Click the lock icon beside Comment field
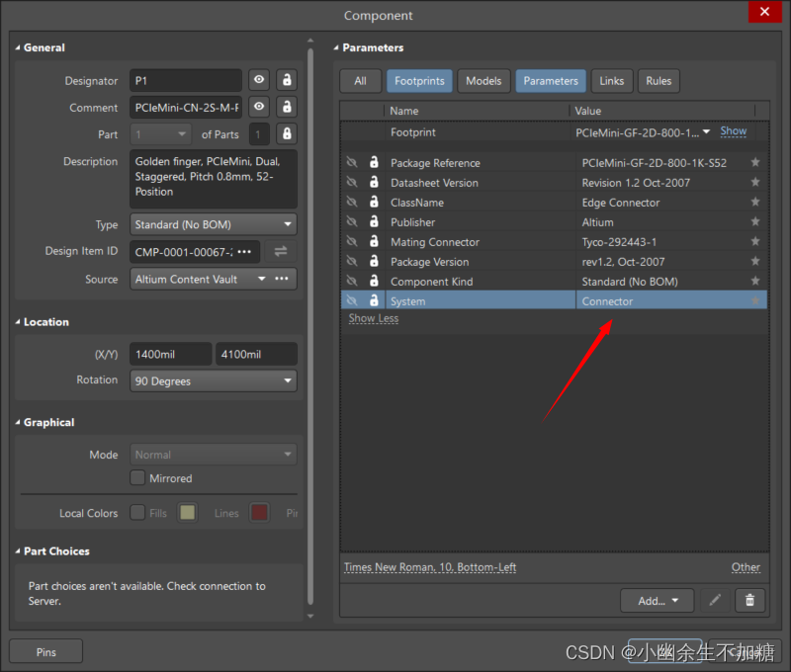Viewport: 791px width, 672px height. point(287,107)
